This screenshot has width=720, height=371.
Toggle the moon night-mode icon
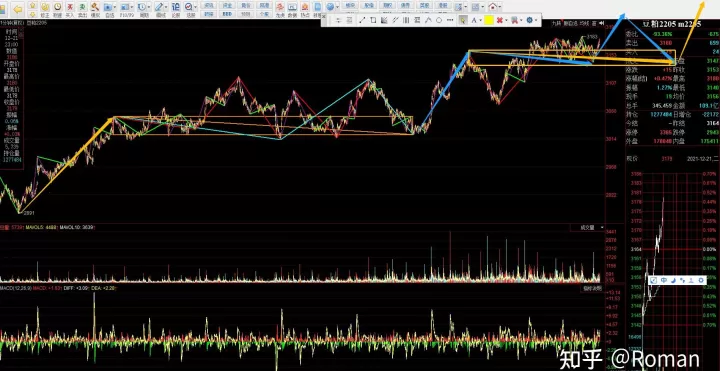click(x=674, y=280)
